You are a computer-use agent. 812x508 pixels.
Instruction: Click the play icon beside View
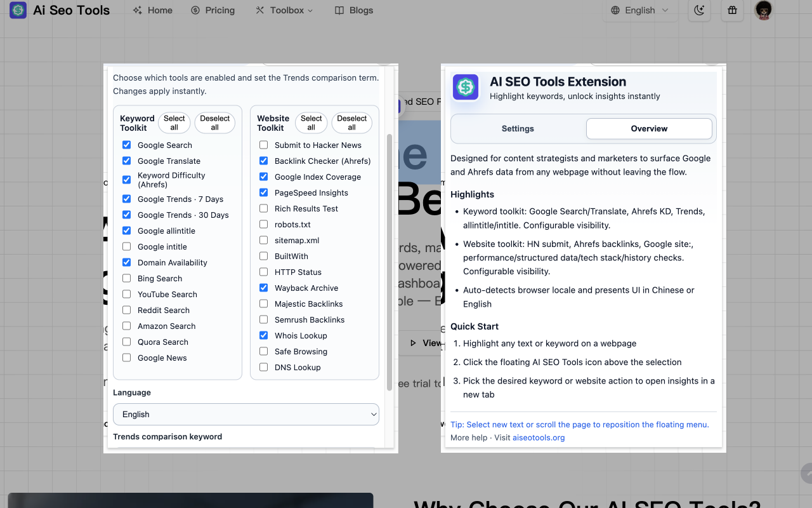pos(414,343)
